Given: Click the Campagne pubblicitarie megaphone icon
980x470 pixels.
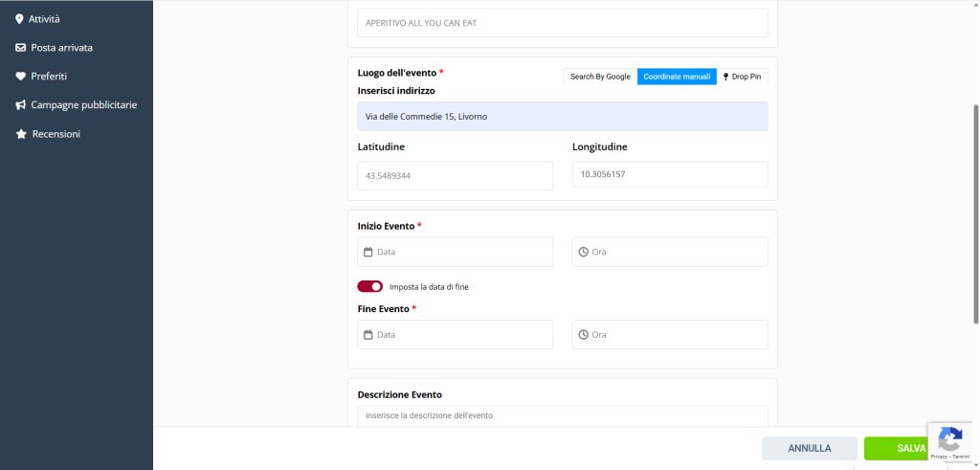Looking at the screenshot, I should [x=21, y=104].
